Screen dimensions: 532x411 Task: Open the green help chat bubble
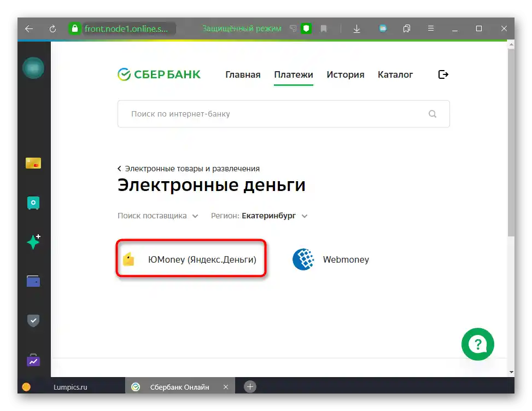click(x=478, y=344)
